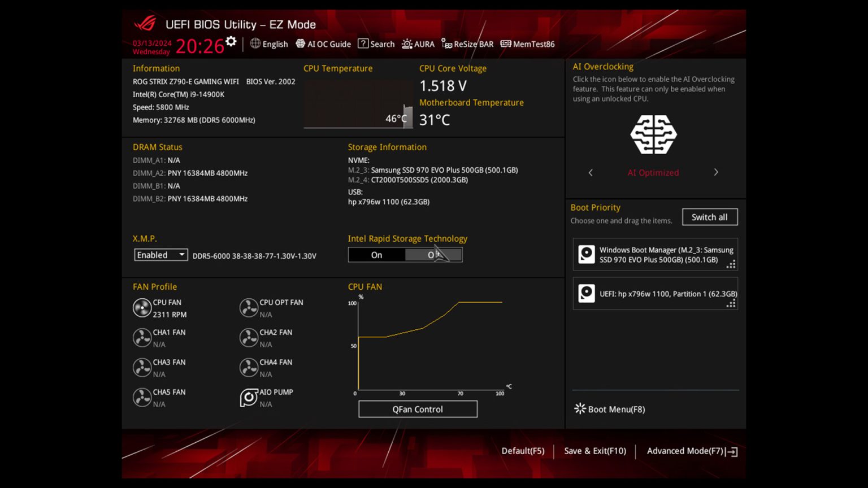Grab the Windows Boot Manager drag handle
The image size is (868, 488).
coord(731,264)
